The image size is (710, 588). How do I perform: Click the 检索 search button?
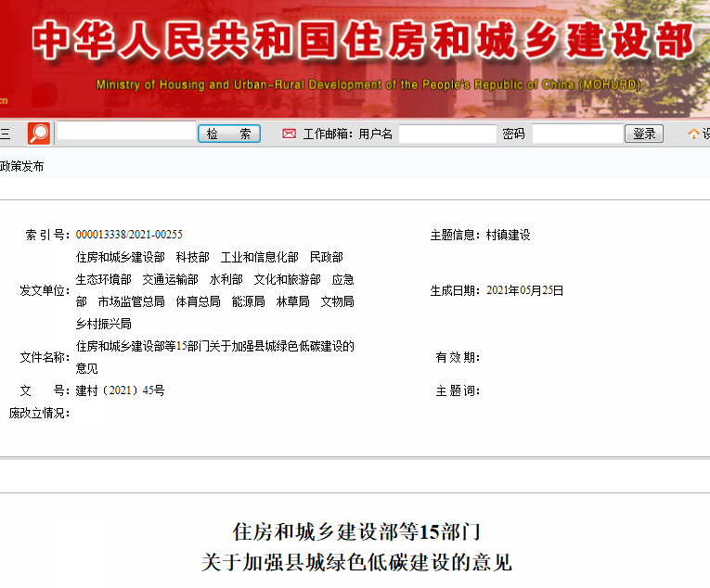[229, 134]
